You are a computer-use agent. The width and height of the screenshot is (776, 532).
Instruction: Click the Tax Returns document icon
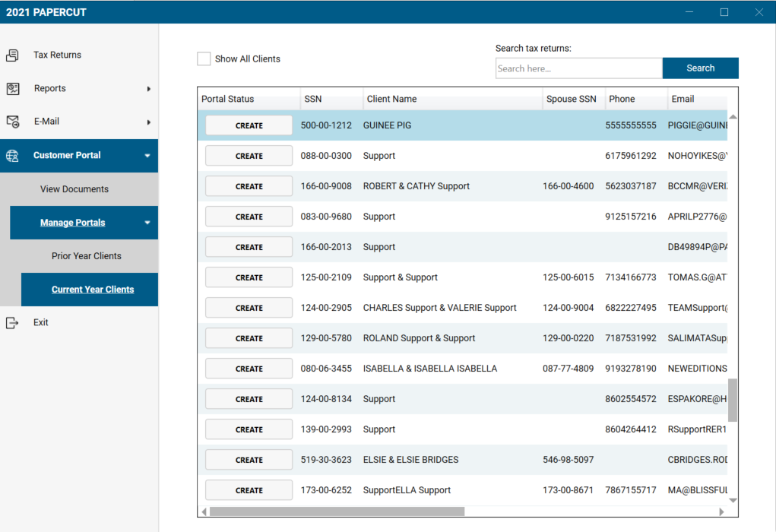(x=12, y=55)
